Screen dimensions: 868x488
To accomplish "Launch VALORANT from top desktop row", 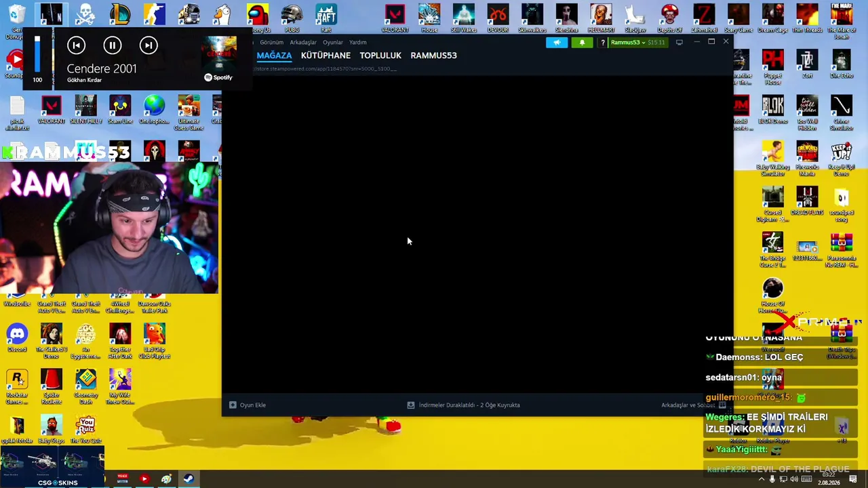I will pyautogui.click(x=395, y=19).
